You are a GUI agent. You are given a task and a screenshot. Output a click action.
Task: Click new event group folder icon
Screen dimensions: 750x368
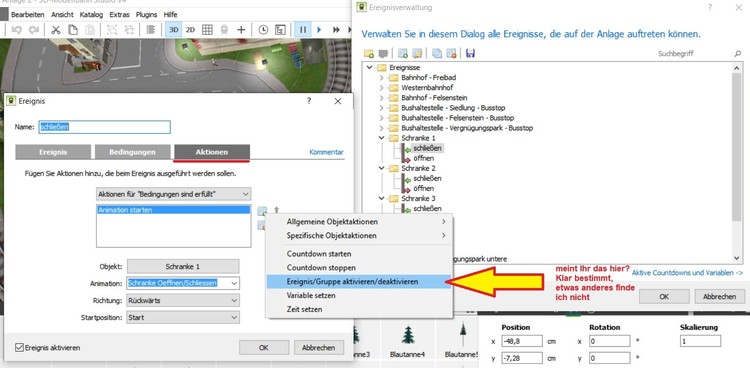[x=369, y=53]
